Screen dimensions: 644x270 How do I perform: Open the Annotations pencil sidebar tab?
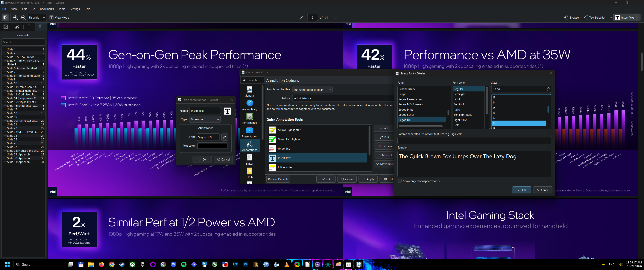pyautogui.click(x=17, y=27)
